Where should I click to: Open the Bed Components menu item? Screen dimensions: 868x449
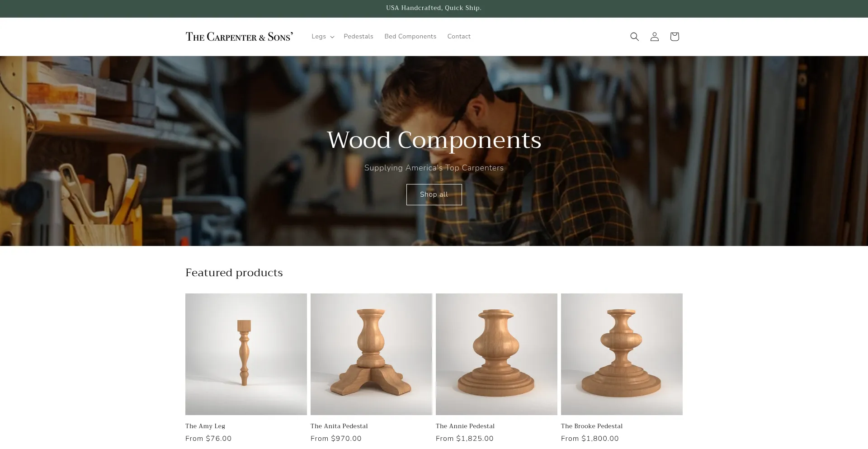[x=410, y=37]
